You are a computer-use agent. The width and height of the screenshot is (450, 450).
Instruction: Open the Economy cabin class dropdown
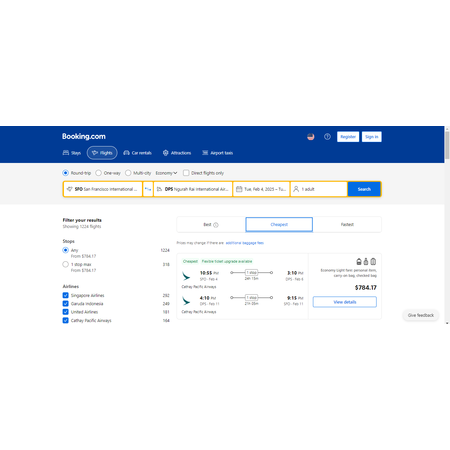[x=166, y=173]
